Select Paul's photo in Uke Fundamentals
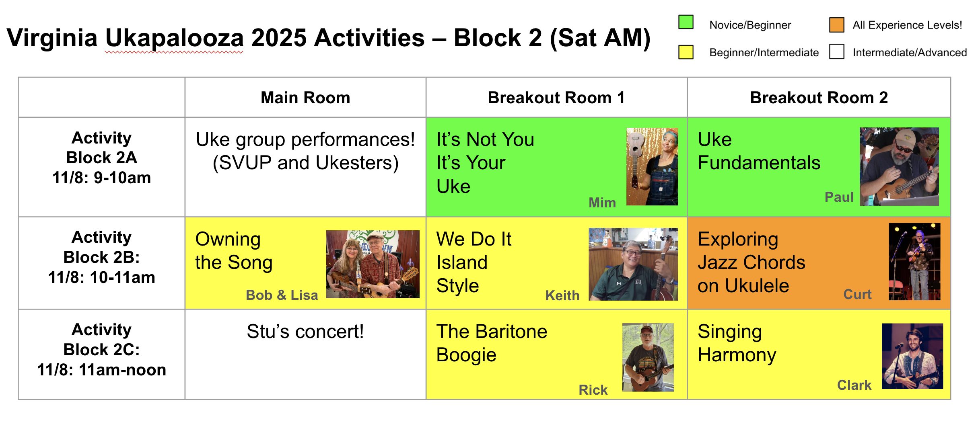This screenshot has height=422, width=980. coord(899,166)
